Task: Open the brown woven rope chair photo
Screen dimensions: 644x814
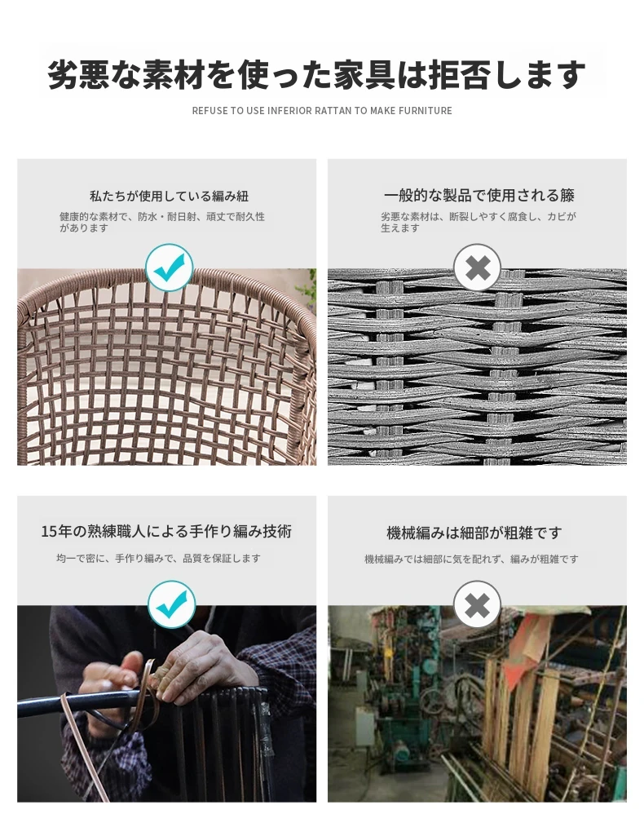Action: [x=166, y=366]
